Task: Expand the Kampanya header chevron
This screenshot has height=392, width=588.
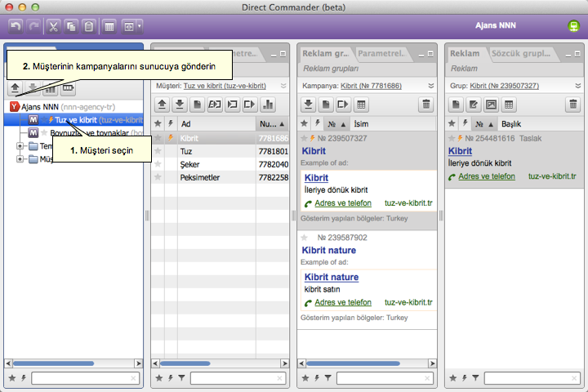Action: (x=431, y=86)
